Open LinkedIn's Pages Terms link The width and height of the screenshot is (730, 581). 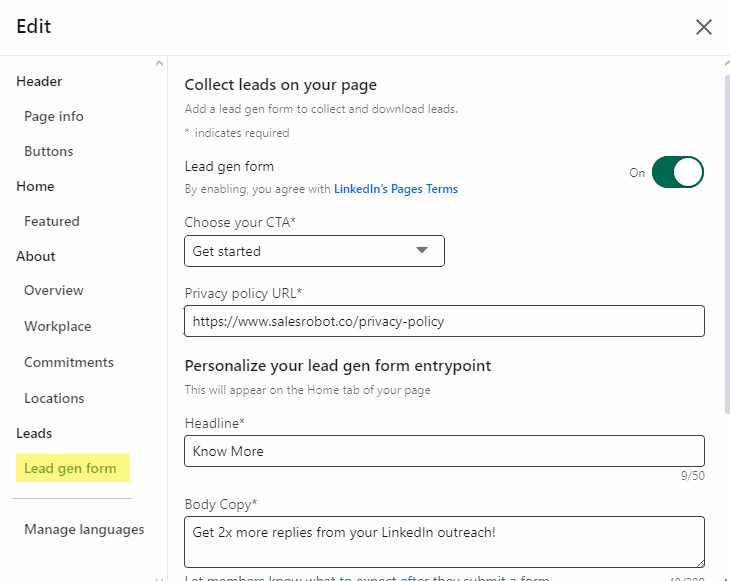[x=396, y=189]
